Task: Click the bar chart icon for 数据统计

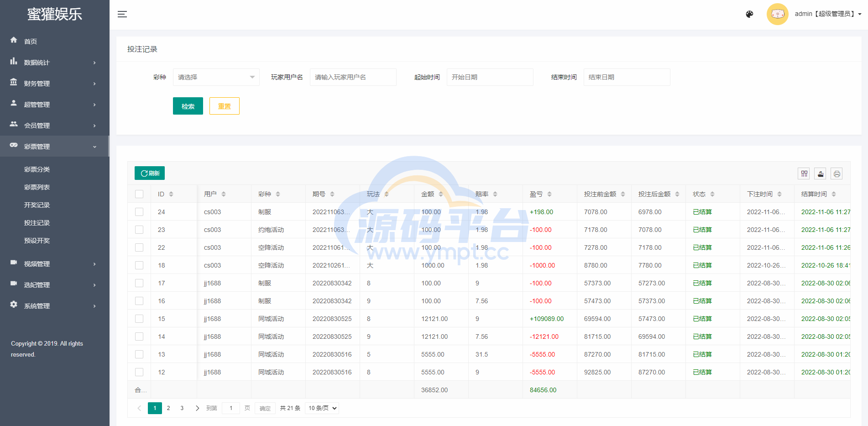Action: coord(14,61)
